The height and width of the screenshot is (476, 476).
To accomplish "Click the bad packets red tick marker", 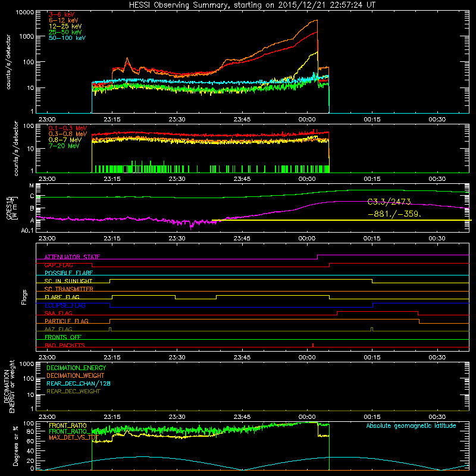I will 313,345.
